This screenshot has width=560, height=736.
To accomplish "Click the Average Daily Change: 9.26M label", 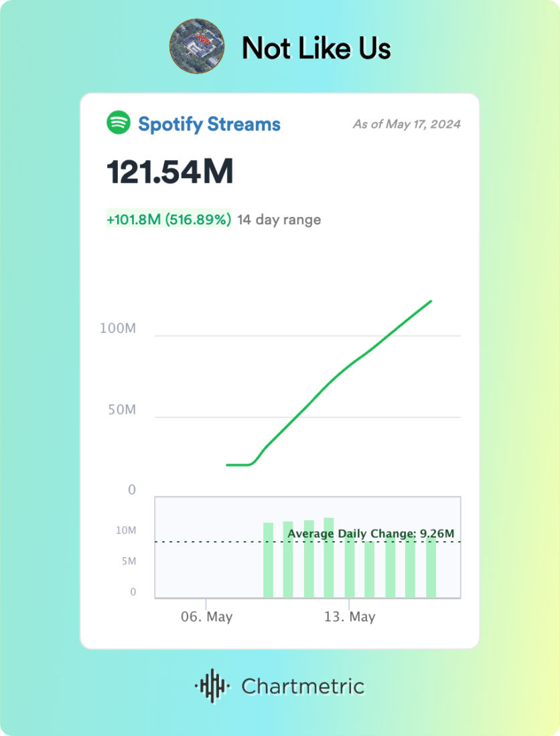I will click(x=370, y=534).
